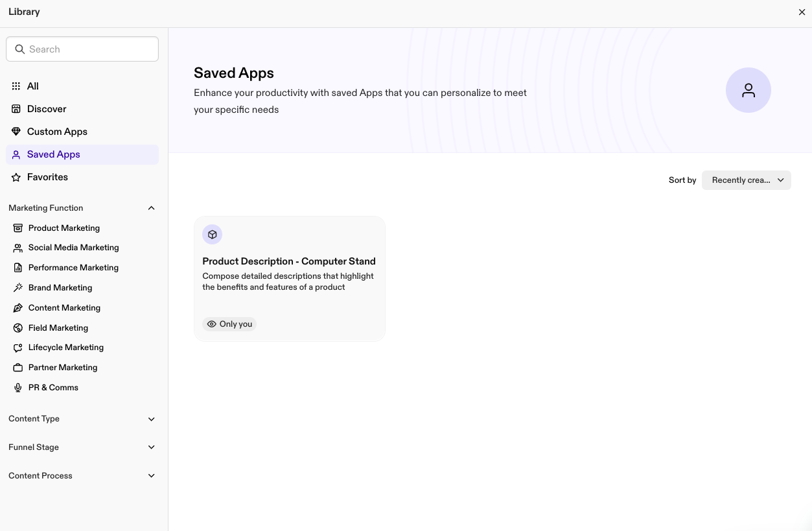The image size is (812, 531).
Task: Click the Marketing Function section label
Action: tap(46, 208)
